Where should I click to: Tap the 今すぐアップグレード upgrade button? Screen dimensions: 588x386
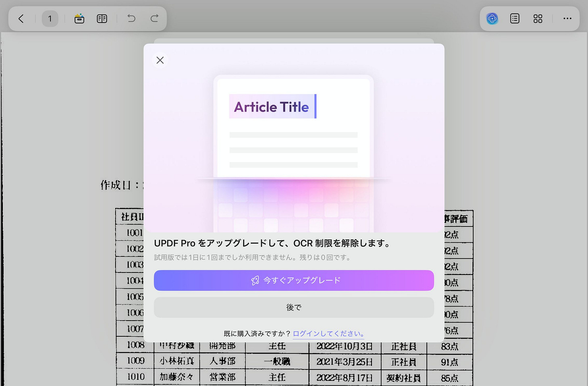tap(294, 280)
